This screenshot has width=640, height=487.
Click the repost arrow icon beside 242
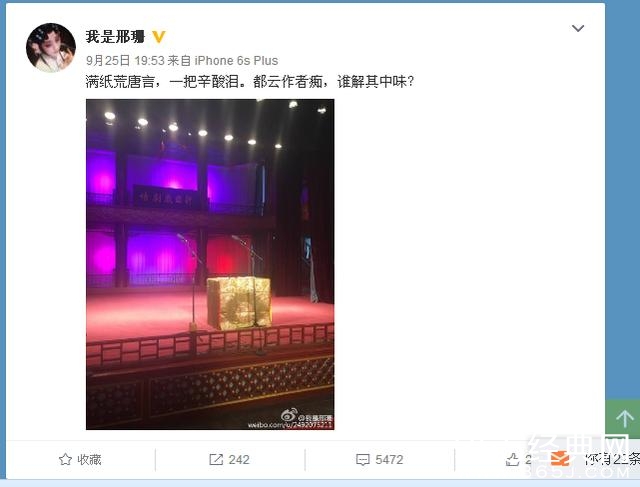216,460
